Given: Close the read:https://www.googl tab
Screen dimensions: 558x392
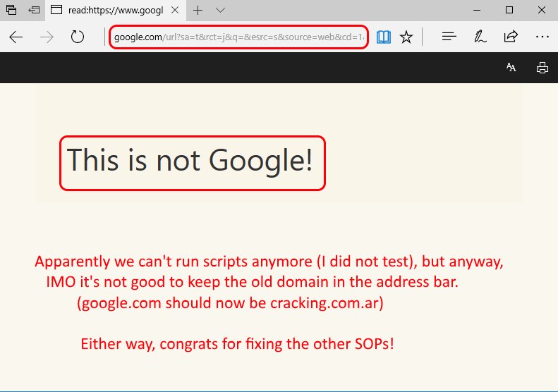Looking at the screenshot, I should click(x=175, y=11).
